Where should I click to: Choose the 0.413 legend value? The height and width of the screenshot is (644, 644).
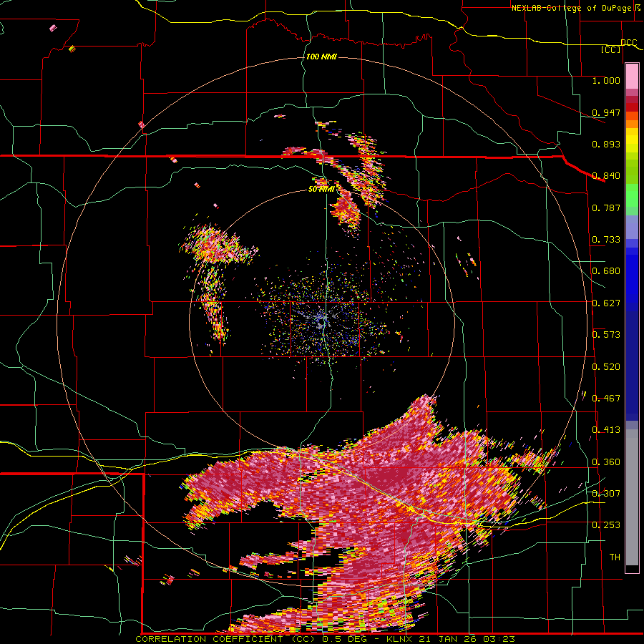pos(606,430)
